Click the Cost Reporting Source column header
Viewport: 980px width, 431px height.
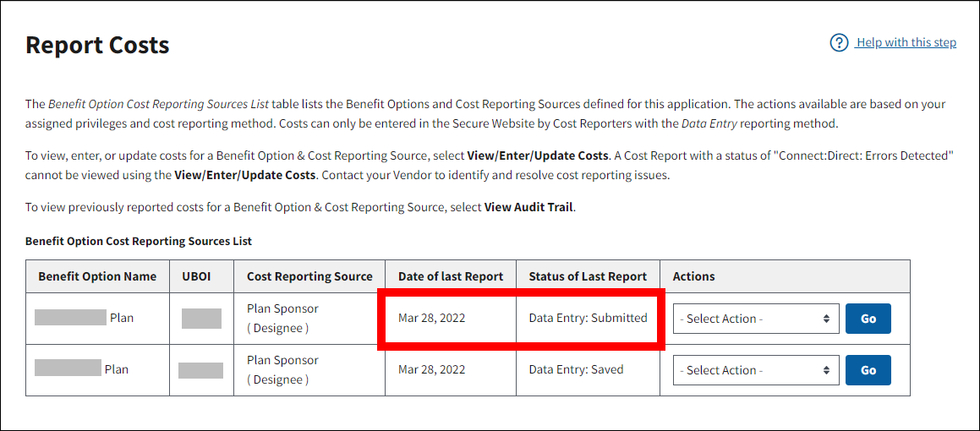[x=309, y=276]
